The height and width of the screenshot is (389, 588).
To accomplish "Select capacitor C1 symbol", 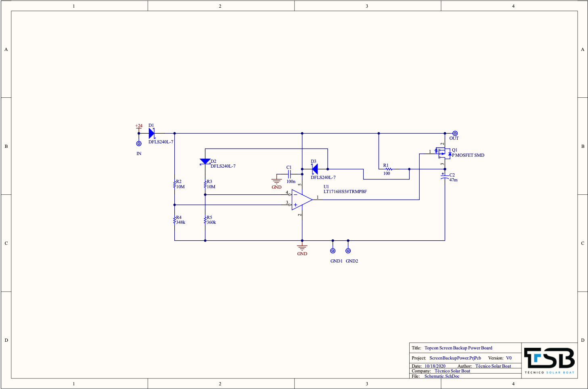I will pyautogui.click(x=289, y=174).
